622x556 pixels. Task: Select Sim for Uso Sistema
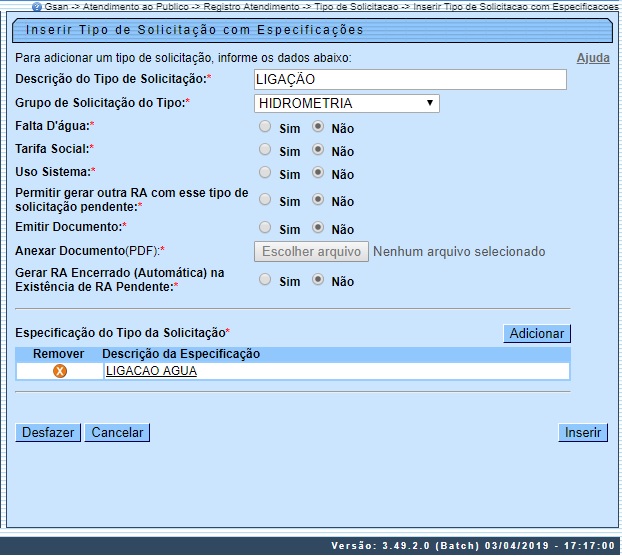click(265, 173)
